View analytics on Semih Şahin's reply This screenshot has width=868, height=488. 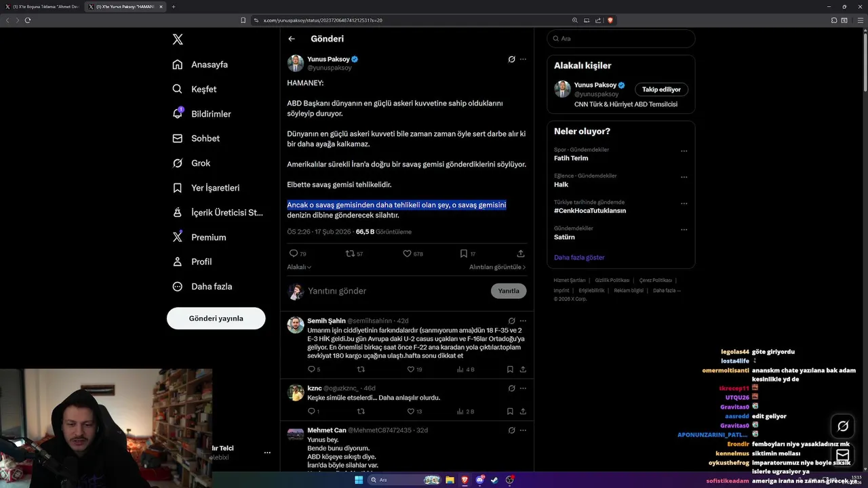(x=460, y=369)
